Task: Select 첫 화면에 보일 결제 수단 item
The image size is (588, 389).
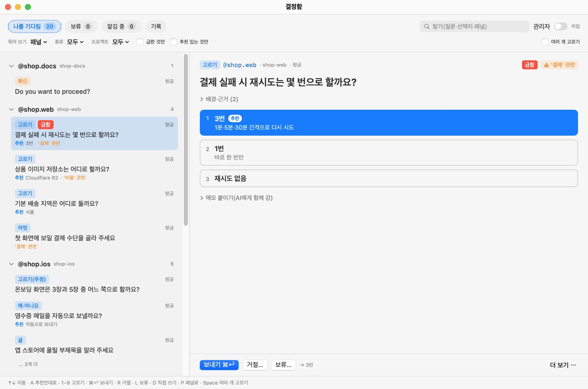Action: point(94,236)
